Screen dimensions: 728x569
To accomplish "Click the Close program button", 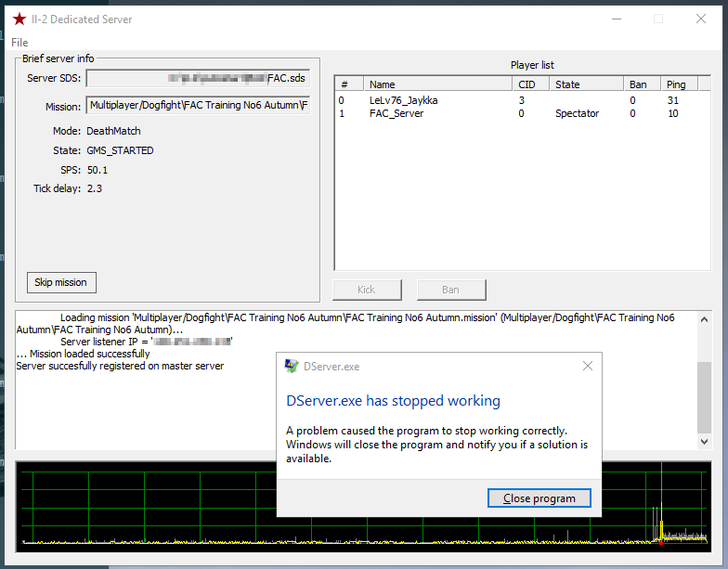I will 539,498.
